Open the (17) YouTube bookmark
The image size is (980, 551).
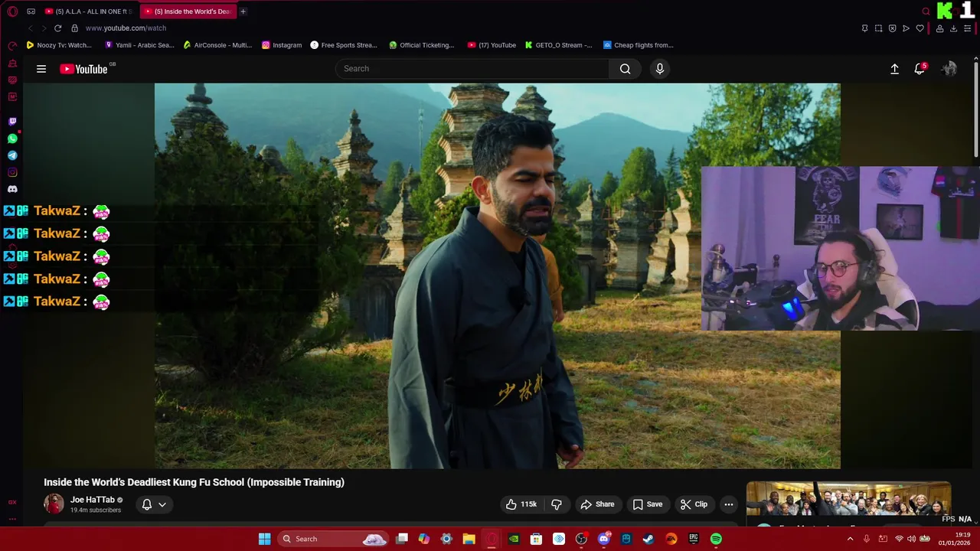pyautogui.click(x=492, y=45)
